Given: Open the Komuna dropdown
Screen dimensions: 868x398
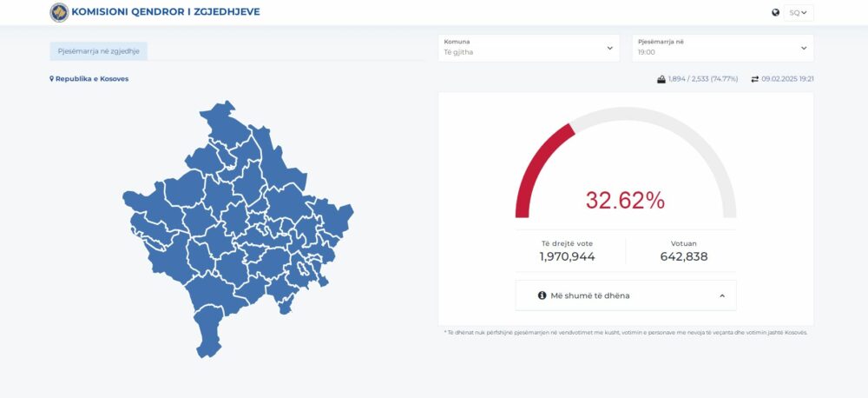Looking at the screenshot, I should pyautogui.click(x=529, y=48).
